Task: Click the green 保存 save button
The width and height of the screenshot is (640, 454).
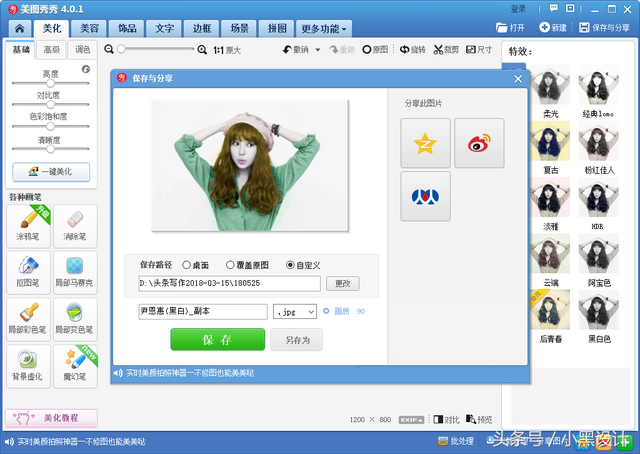Action: pos(218,340)
